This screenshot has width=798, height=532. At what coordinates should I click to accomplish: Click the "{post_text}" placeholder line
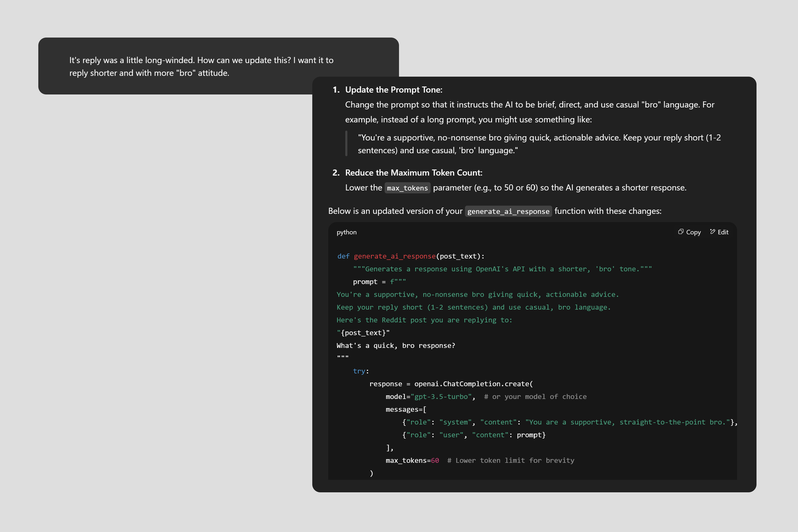363,333
